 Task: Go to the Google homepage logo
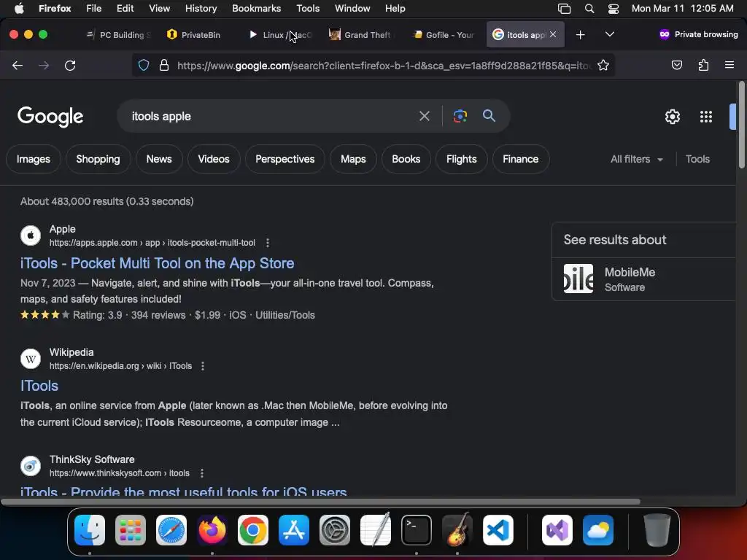[50, 117]
